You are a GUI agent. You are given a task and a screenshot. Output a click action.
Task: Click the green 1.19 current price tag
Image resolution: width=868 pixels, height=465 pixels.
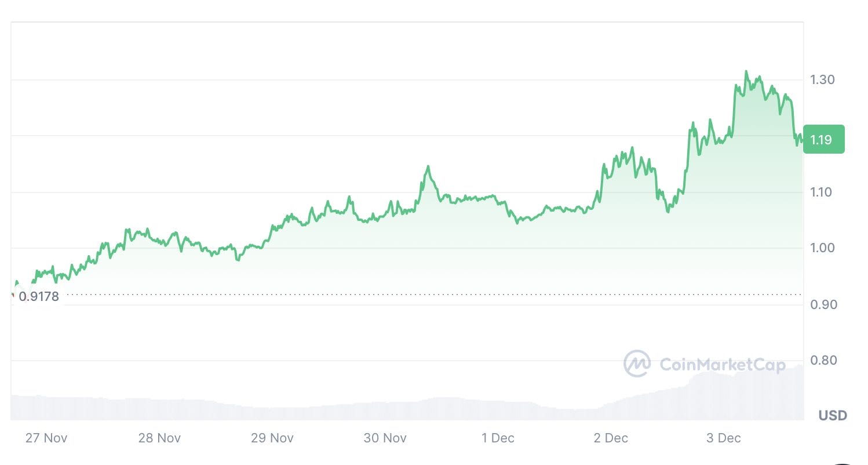(823, 139)
